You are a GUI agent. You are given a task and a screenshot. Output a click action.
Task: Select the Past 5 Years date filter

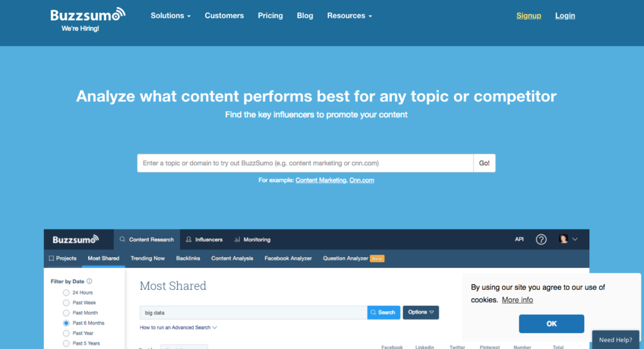66,343
